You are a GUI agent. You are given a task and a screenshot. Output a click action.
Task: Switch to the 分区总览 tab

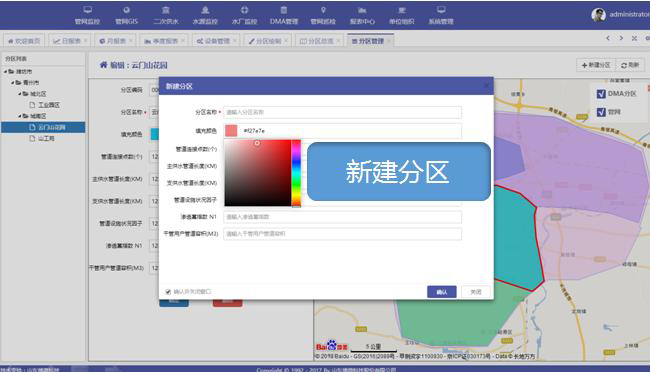point(319,41)
